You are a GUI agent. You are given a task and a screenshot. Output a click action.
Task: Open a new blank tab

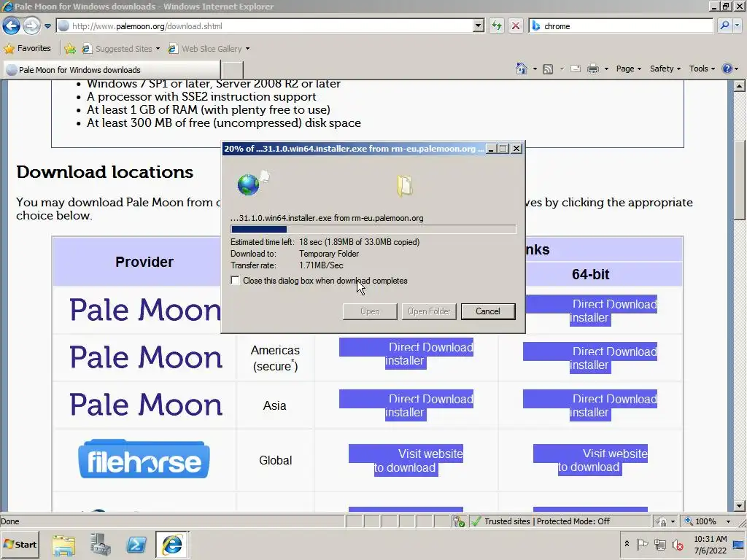[233, 70]
